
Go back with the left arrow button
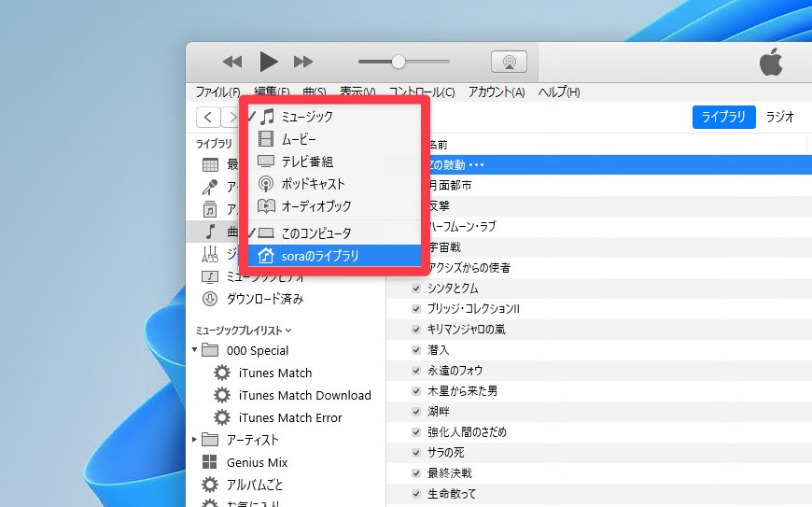[208, 117]
